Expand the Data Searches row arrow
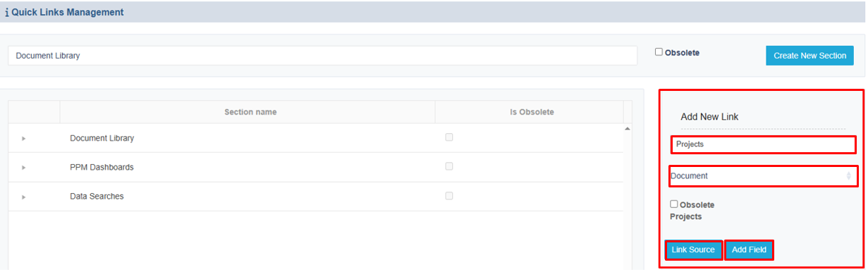 point(23,197)
